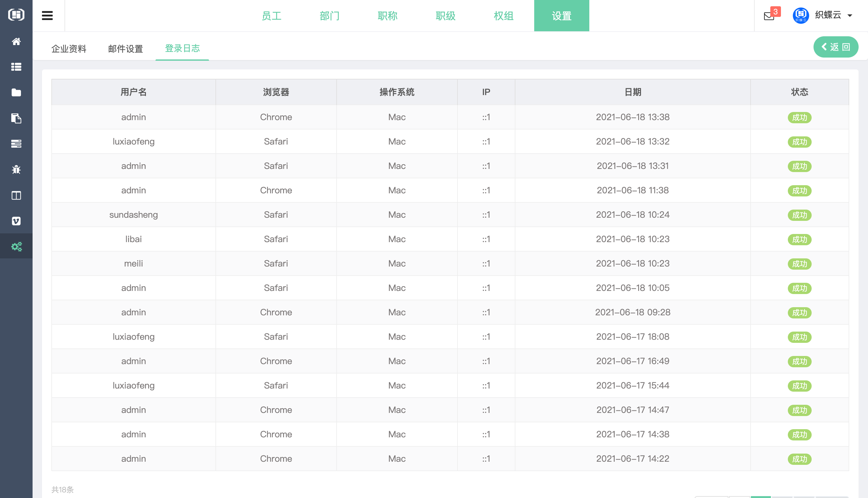Click 成功 status badge in first row

(799, 117)
